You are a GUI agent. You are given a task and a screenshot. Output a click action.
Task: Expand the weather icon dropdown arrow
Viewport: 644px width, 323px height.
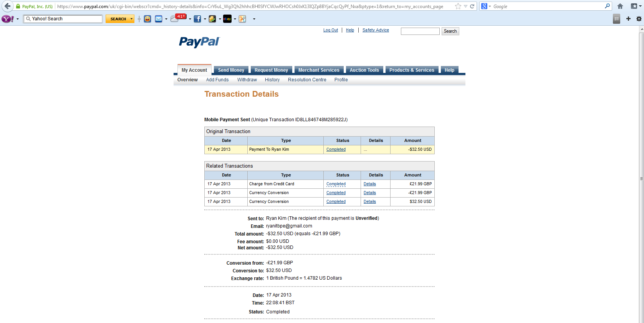tap(190, 19)
